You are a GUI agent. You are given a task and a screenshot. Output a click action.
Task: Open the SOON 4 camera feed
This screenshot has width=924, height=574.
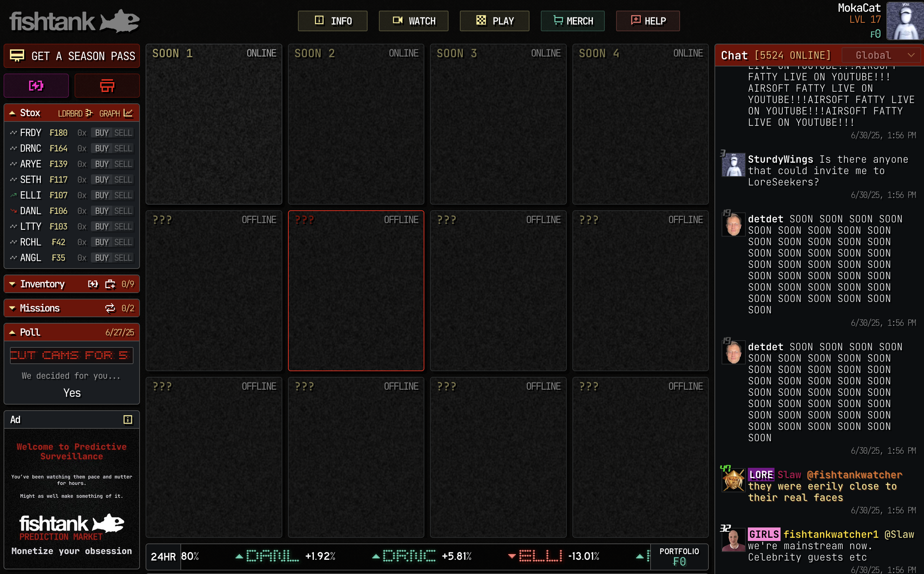point(641,124)
